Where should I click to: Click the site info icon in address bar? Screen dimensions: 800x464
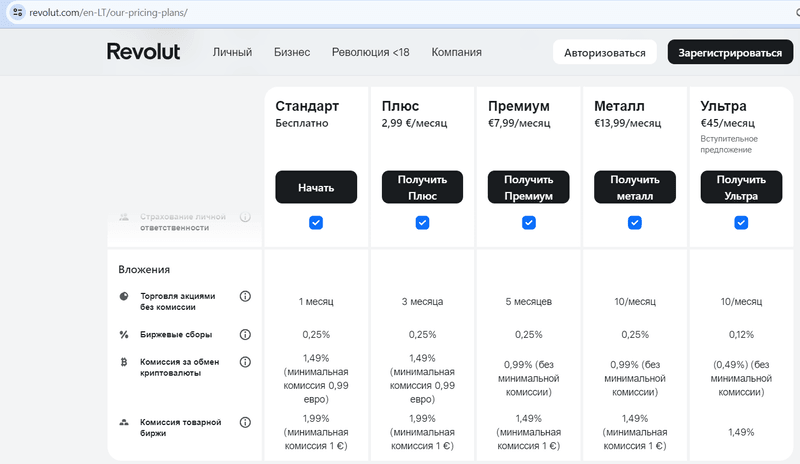coord(17,12)
